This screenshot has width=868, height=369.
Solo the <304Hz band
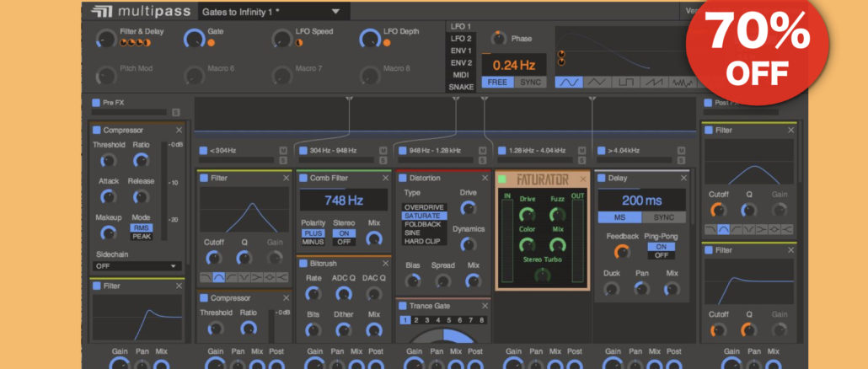tap(283, 160)
